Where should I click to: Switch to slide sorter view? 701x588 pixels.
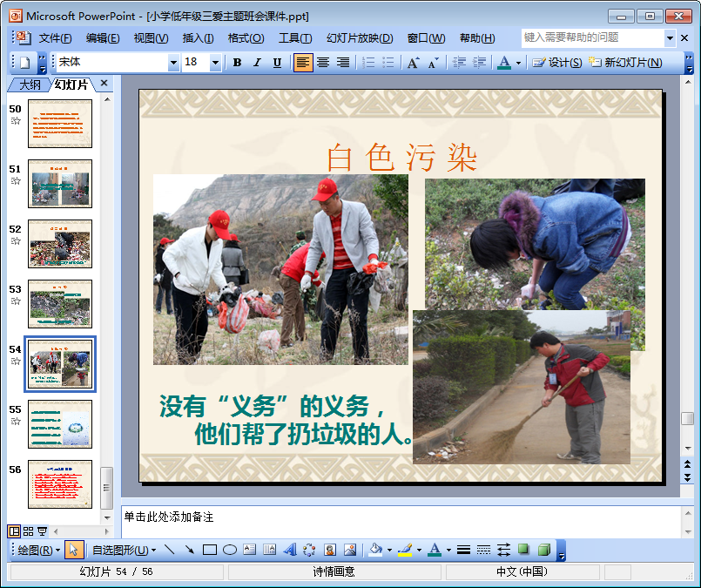click(28, 531)
